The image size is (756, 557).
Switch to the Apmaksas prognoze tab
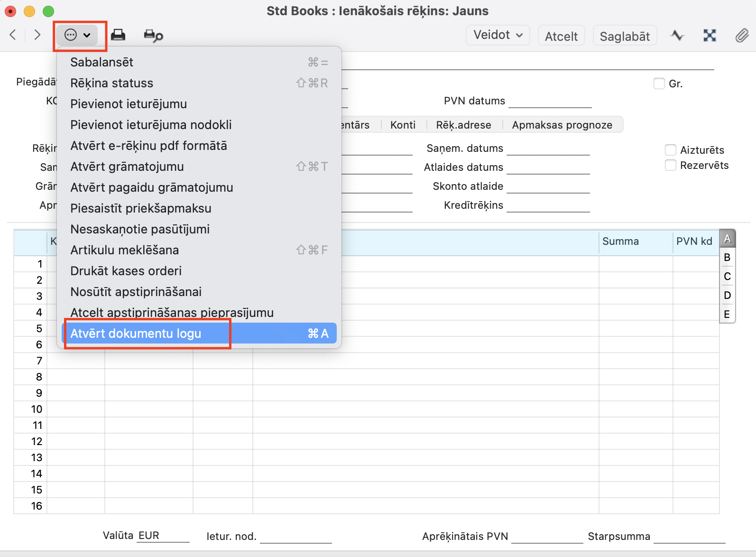point(562,125)
